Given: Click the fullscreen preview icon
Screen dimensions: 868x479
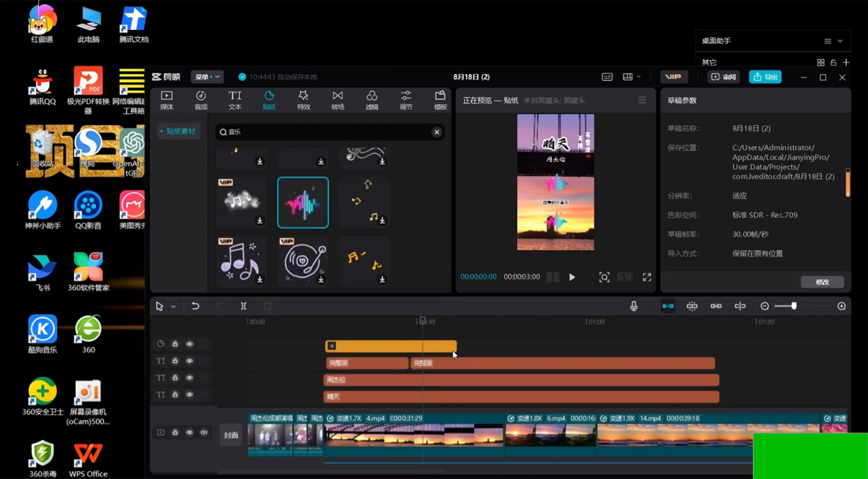Looking at the screenshot, I should 647,277.
